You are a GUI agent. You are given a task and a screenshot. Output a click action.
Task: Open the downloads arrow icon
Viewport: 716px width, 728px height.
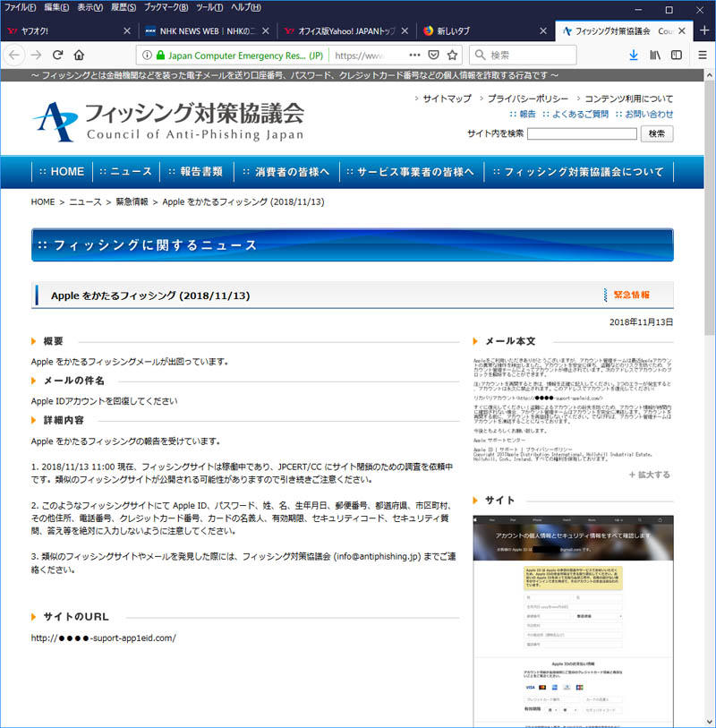pos(634,55)
